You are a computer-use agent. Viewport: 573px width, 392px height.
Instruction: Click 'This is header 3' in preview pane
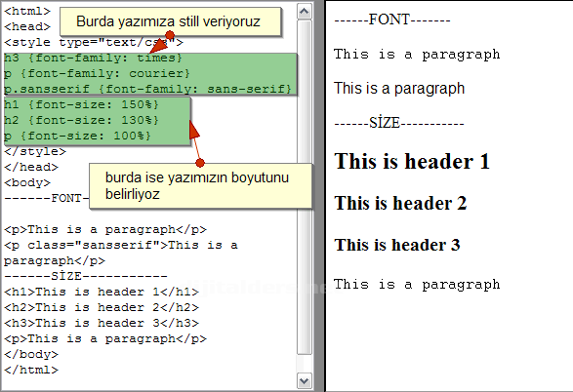[x=397, y=245]
